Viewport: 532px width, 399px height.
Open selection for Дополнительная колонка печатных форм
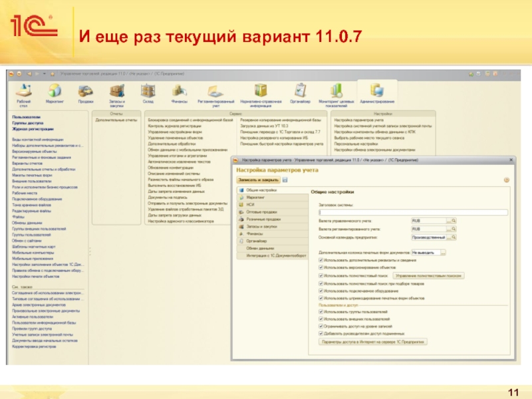pos(442,253)
